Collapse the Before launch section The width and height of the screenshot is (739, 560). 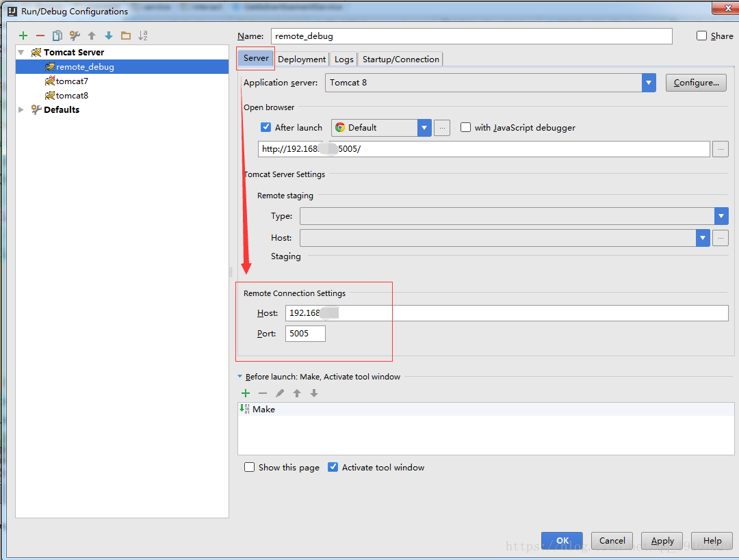[x=240, y=376]
